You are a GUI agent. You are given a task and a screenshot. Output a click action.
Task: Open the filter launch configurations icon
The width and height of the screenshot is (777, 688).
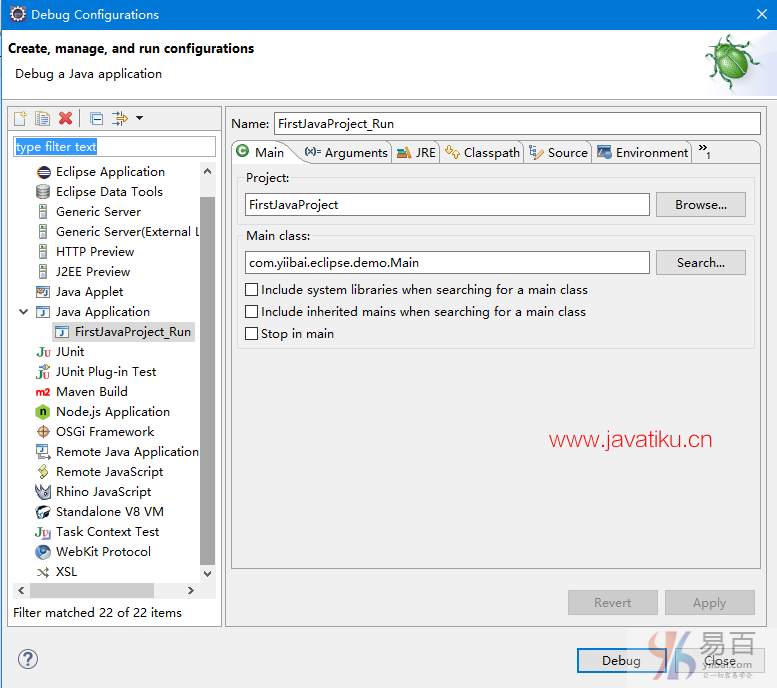(120, 118)
